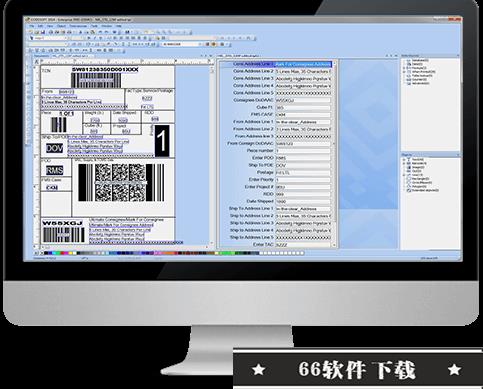Click the Piece number input field
Viewport: 483px width, 389px height.
pyautogui.click(x=303, y=151)
